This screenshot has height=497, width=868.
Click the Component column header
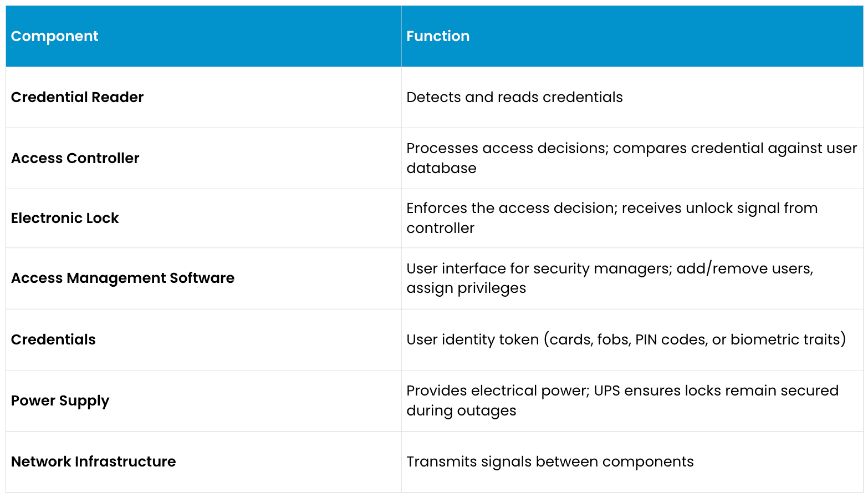54,36
